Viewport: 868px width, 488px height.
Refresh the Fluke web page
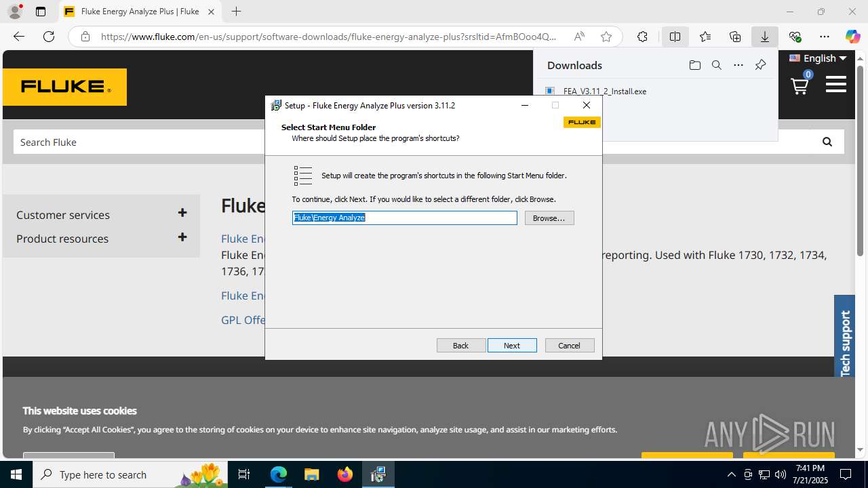(x=49, y=37)
